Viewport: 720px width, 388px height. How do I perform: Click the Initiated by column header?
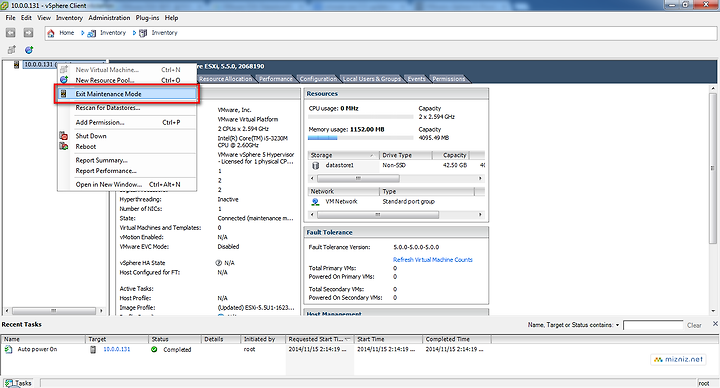pos(263,339)
